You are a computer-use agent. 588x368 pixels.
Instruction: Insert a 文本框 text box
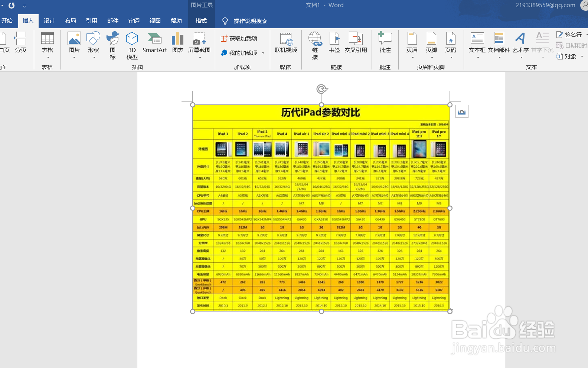point(477,45)
